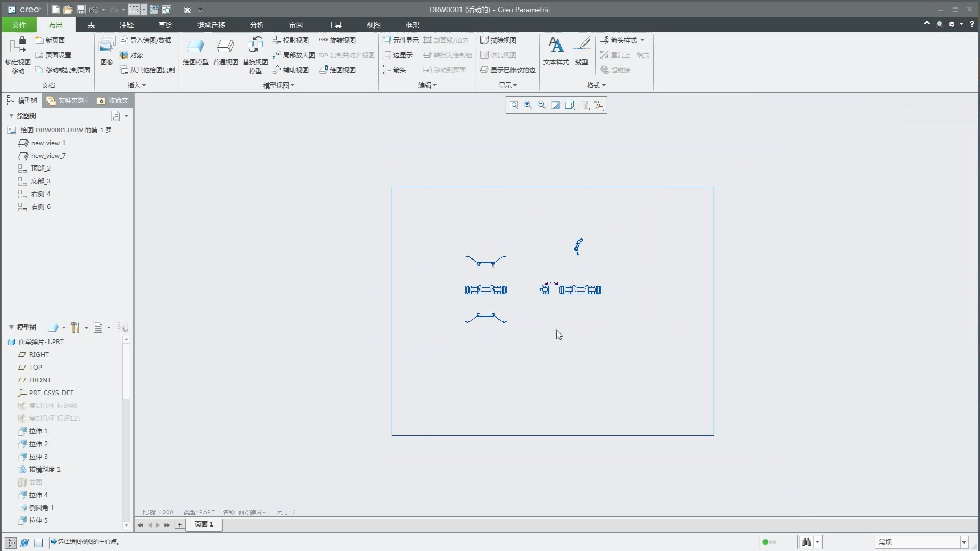This screenshot has height=551, width=980.
Task: Click the help question mark icon
Action: 971,24
